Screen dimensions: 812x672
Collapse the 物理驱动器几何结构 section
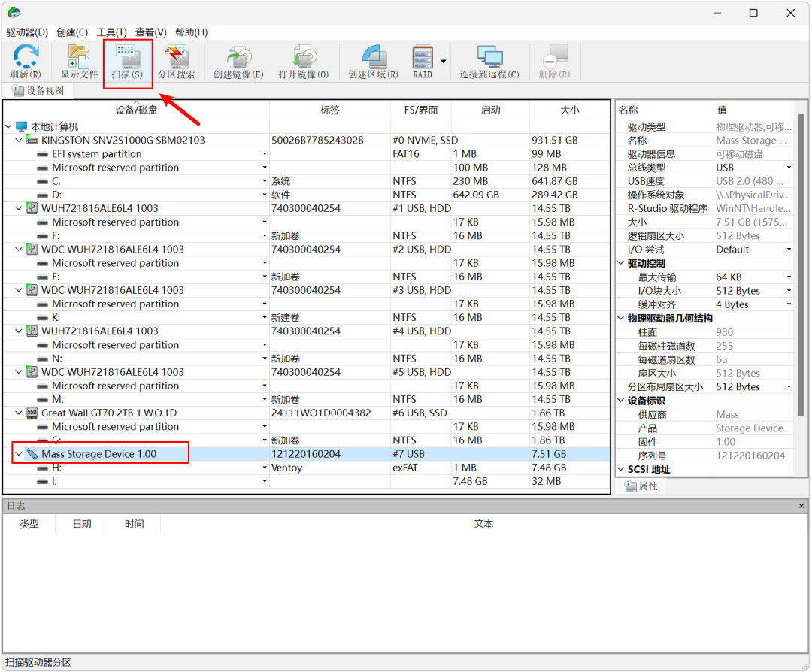(x=621, y=318)
